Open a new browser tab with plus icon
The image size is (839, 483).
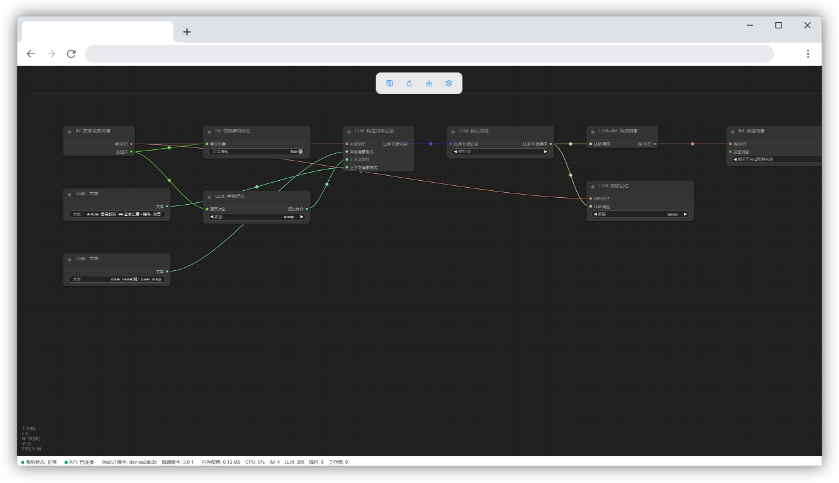pyautogui.click(x=186, y=32)
